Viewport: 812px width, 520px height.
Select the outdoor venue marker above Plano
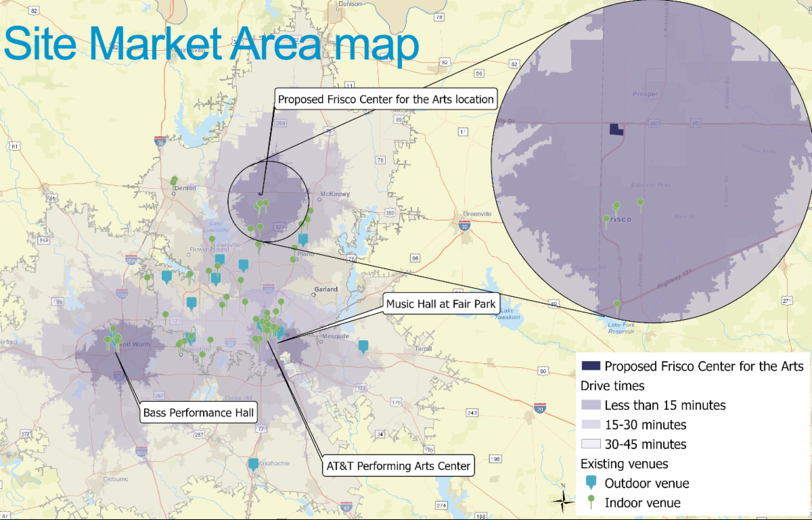tap(303, 239)
